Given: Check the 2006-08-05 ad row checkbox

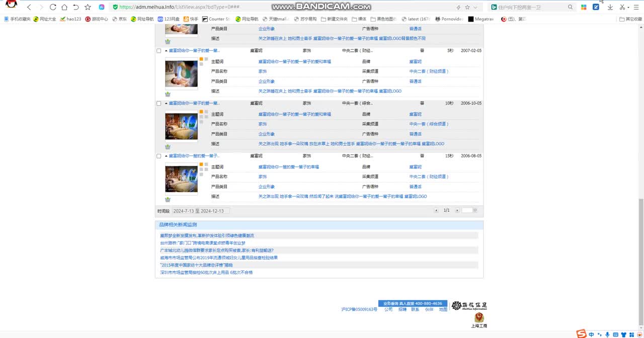Looking at the screenshot, I should point(159,156).
